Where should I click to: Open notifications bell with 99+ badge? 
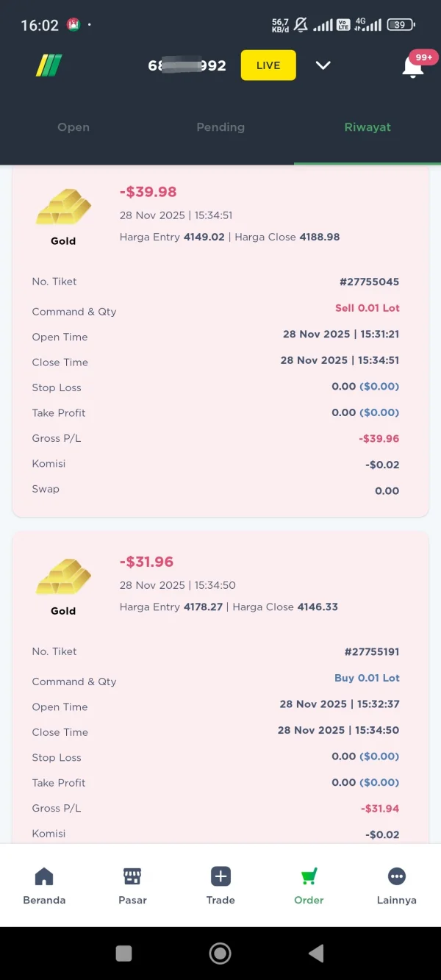(x=413, y=66)
